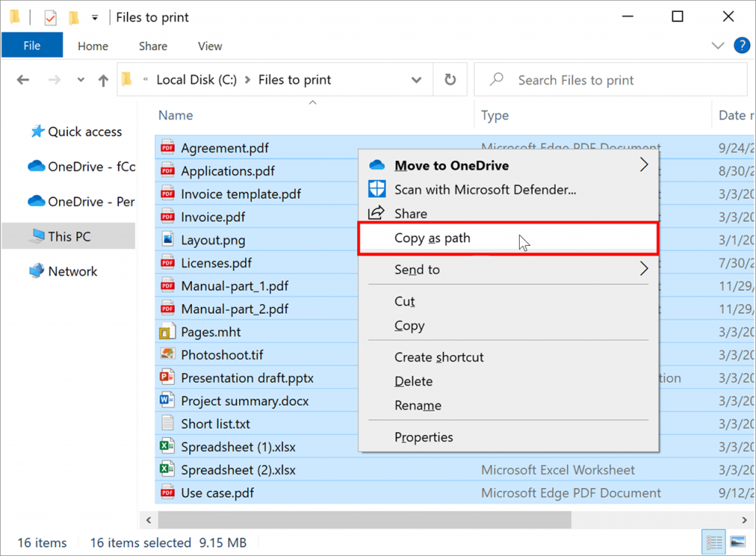Refresh the Files to print folder
The image size is (756, 556).
tap(450, 80)
